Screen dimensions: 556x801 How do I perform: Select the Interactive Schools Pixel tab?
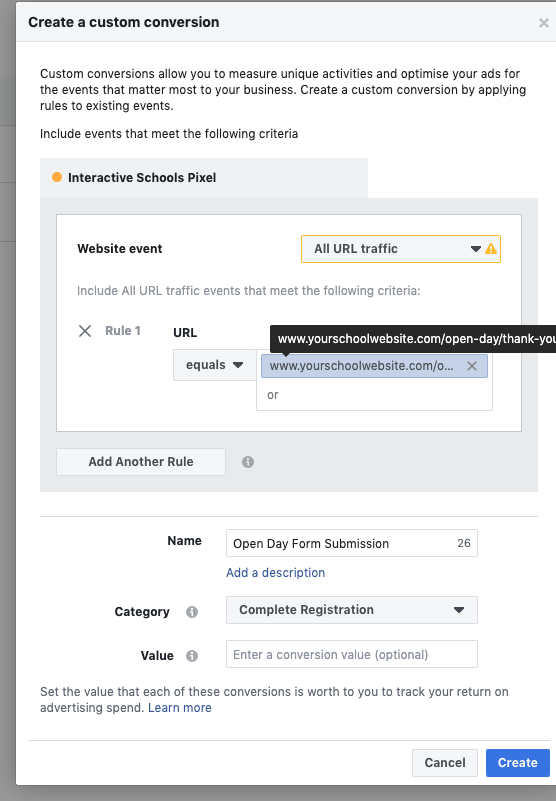click(x=204, y=178)
